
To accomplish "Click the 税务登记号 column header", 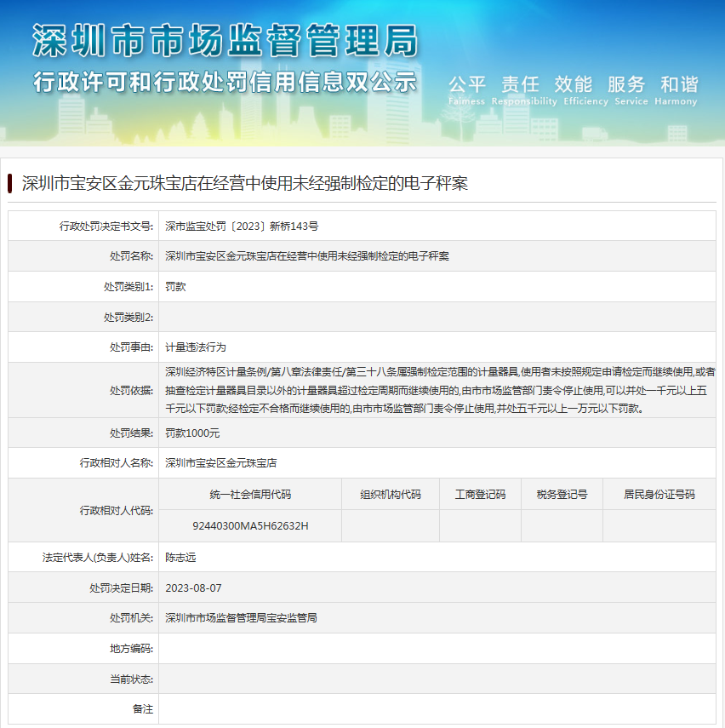I will tap(562, 494).
